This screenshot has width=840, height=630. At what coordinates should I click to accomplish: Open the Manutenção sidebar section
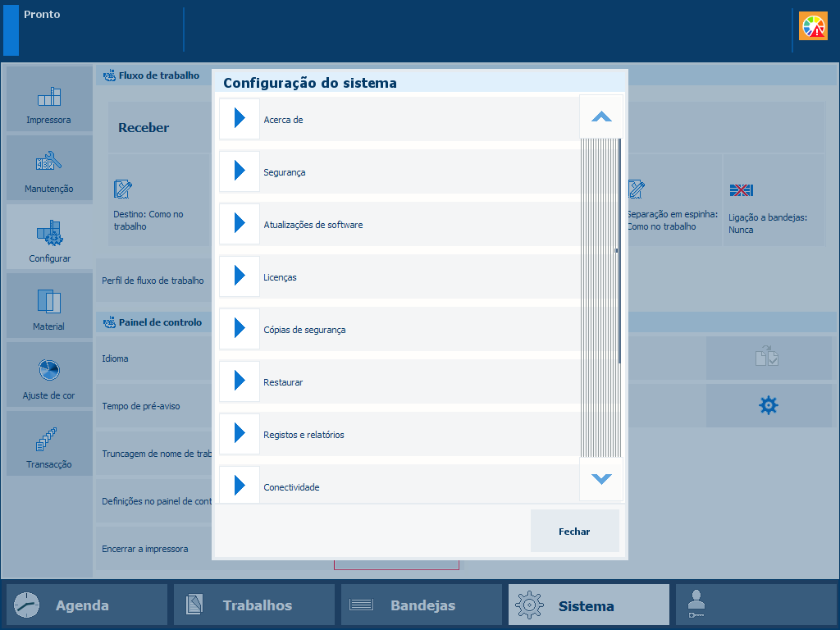click(x=49, y=167)
